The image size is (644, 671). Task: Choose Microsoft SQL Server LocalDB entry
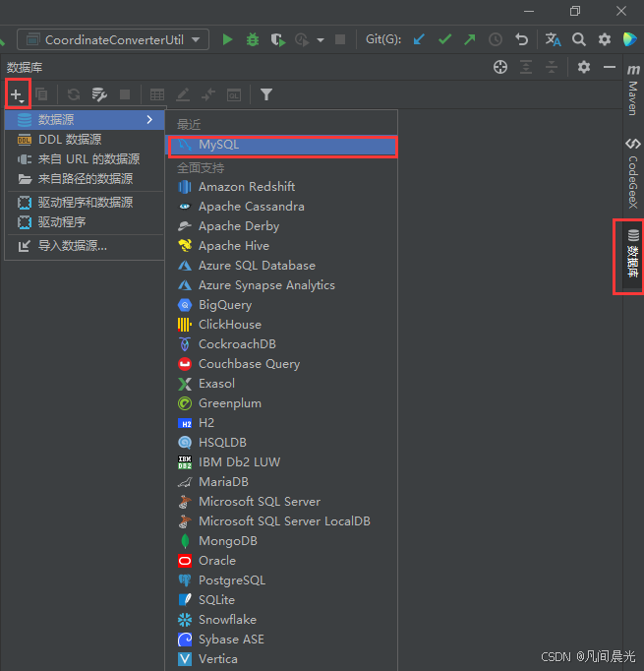tap(281, 521)
